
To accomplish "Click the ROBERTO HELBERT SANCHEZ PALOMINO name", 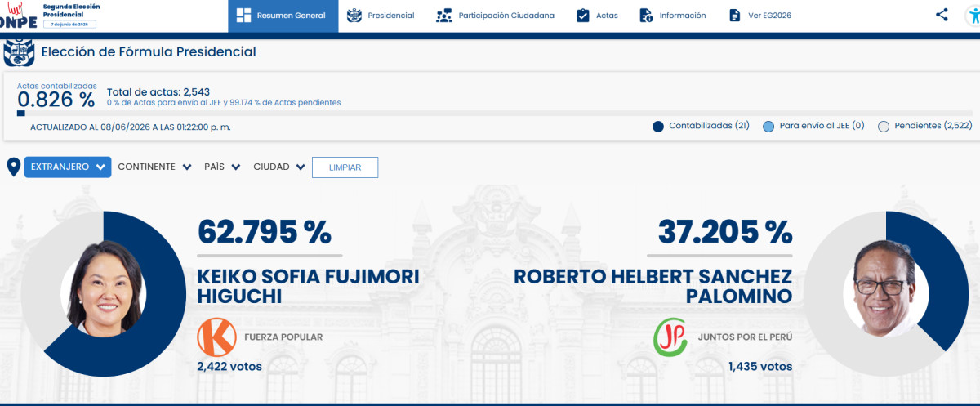I will click(653, 286).
